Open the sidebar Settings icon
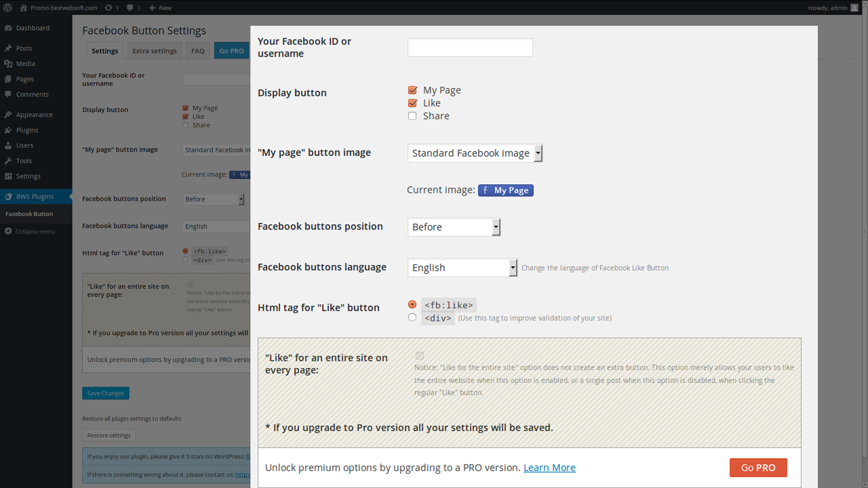The image size is (868, 488). [8, 176]
